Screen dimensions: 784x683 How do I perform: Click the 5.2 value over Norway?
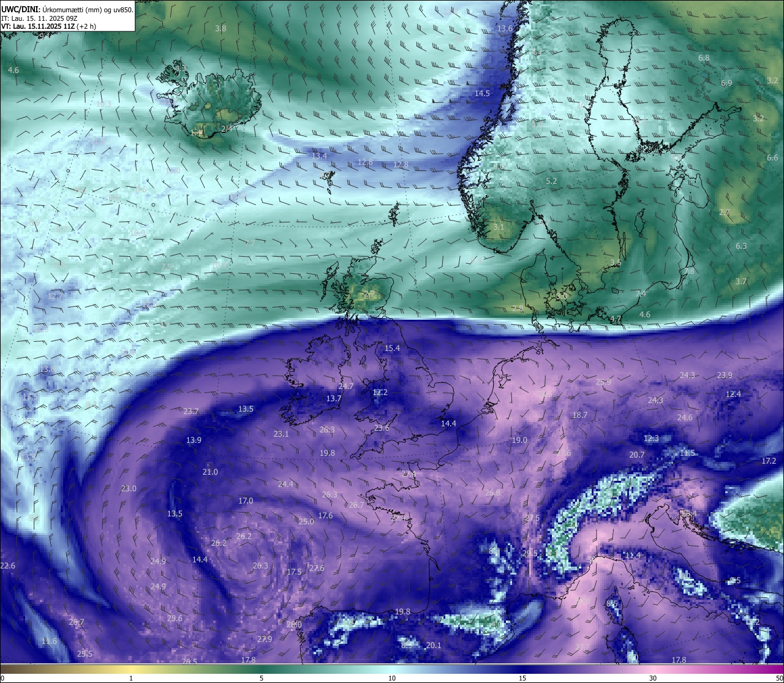[551, 181]
